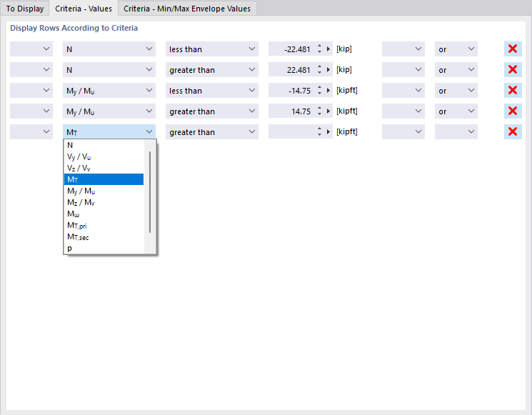Open 'greater than' operator dropdown for 14.75

pos(212,111)
